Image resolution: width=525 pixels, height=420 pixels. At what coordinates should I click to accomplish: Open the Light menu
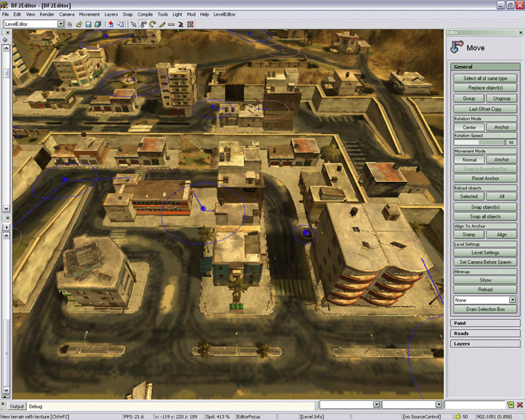click(177, 14)
